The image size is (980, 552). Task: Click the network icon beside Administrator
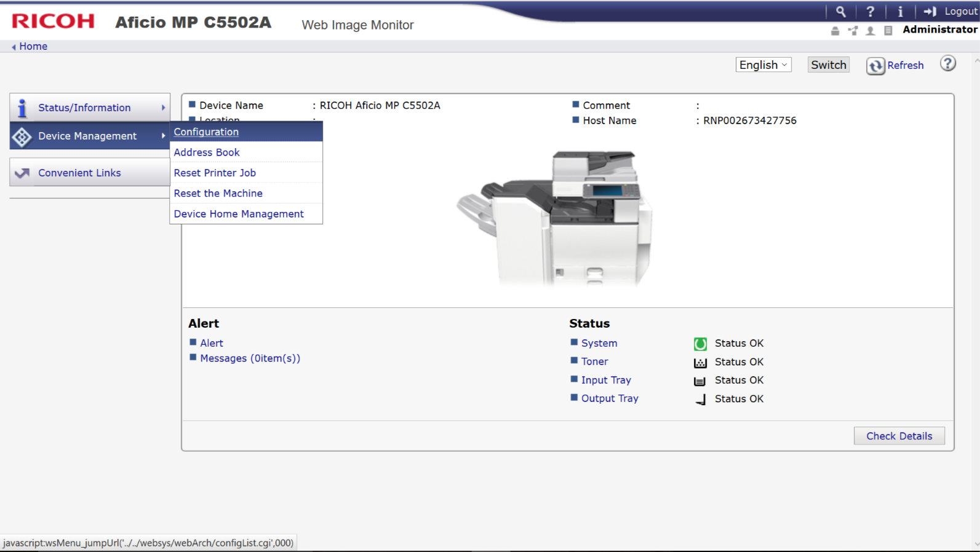tap(853, 31)
